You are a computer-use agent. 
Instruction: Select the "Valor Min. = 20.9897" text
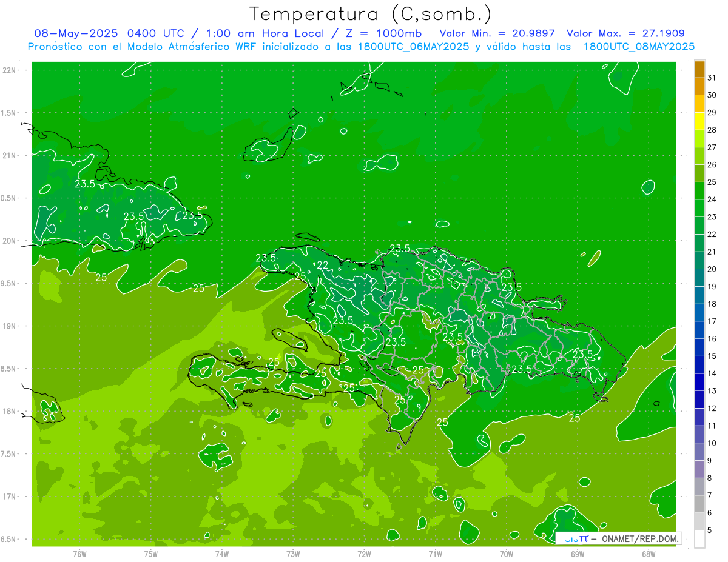click(x=497, y=33)
